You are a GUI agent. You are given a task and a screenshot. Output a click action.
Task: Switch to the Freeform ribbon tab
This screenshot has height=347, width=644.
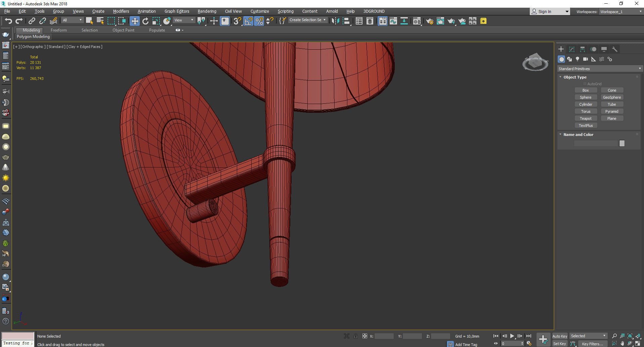[x=58, y=30]
